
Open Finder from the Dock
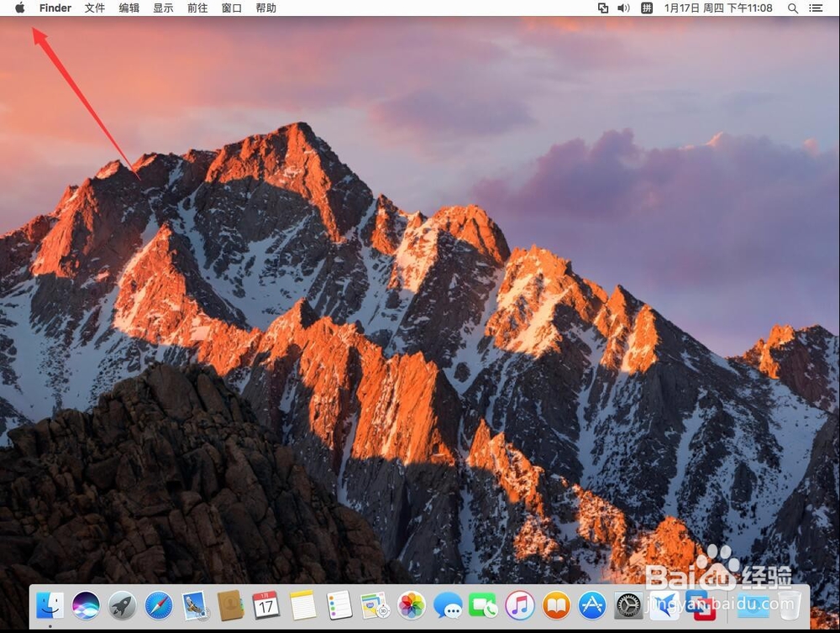coord(50,605)
